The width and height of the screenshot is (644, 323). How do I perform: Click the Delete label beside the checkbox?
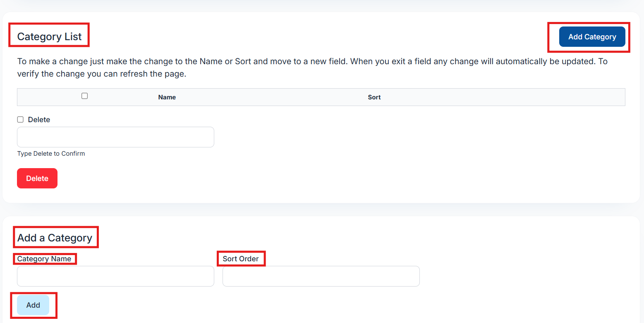pyautogui.click(x=39, y=120)
